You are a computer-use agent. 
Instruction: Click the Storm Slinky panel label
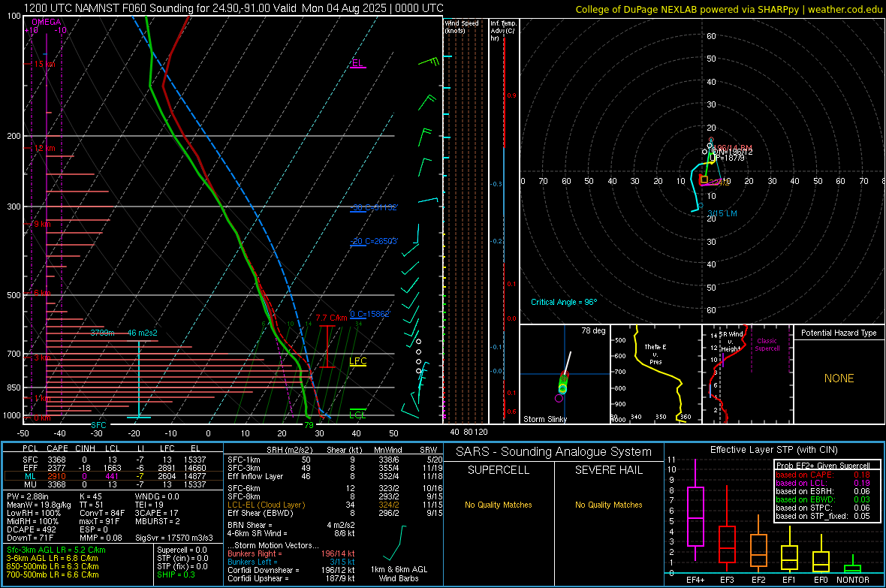(x=544, y=419)
